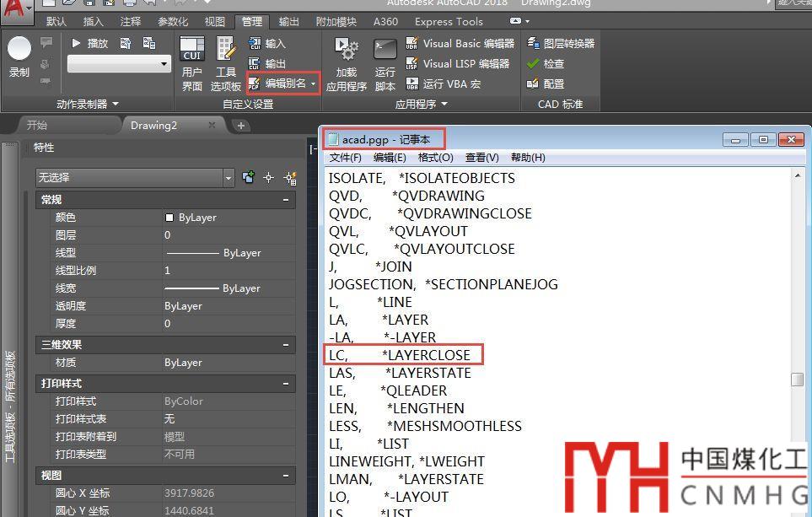
Task: Click the 颜色 ByLayer color swatch
Action: pyautogui.click(x=169, y=218)
